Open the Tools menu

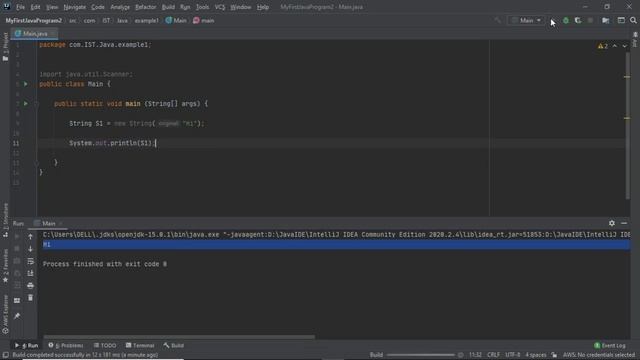coord(202,7)
